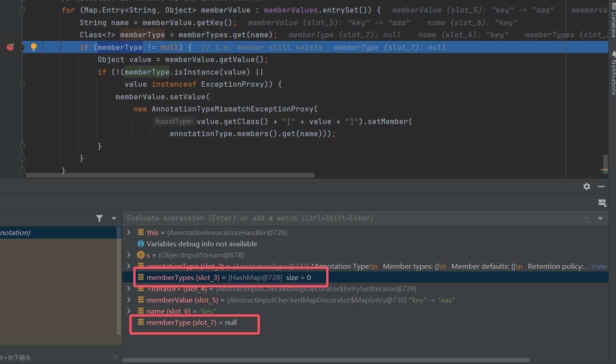Collapse fold marker on 'if (memberType != null)' line
This screenshot has height=364, width=616.
coord(22,47)
